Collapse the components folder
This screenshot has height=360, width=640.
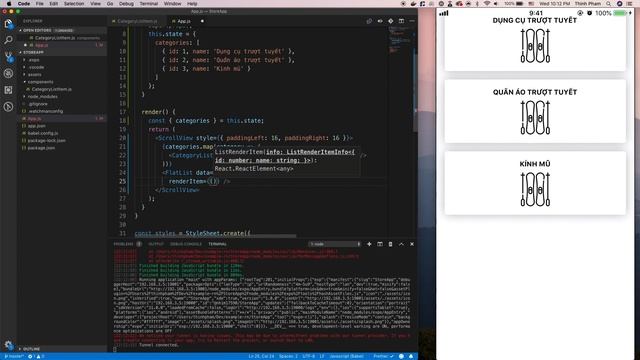[x=40, y=82]
